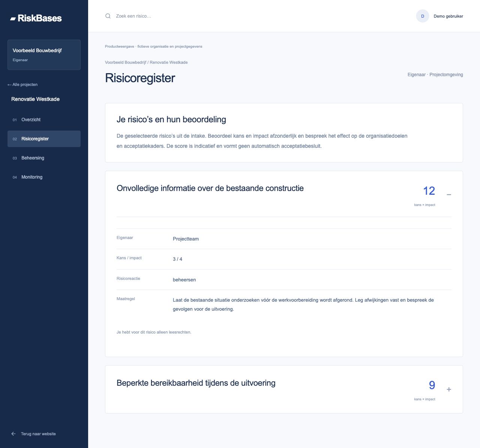Screen dimensions: 480x448
Task: Open the Voorbeeld Bouwbedrijf organisation card
Action: pyautogui.click(x=44, y=55)
